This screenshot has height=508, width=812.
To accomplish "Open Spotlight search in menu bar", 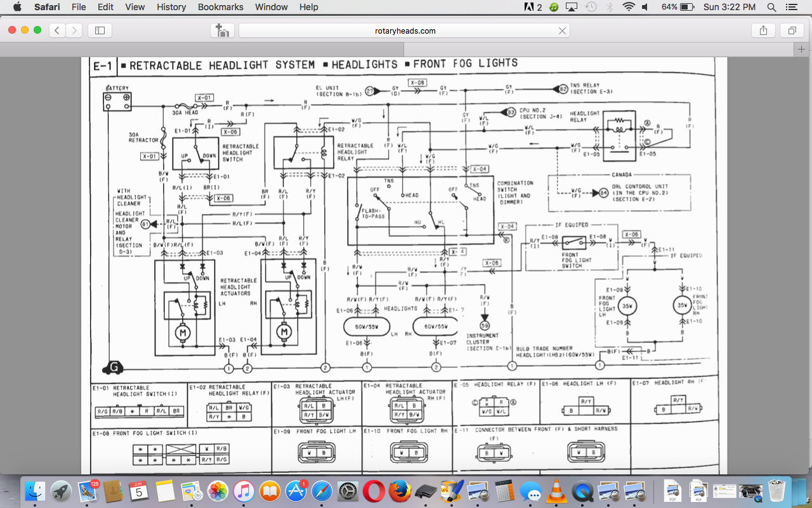I will pyautogui.click(x=771, y=7).
